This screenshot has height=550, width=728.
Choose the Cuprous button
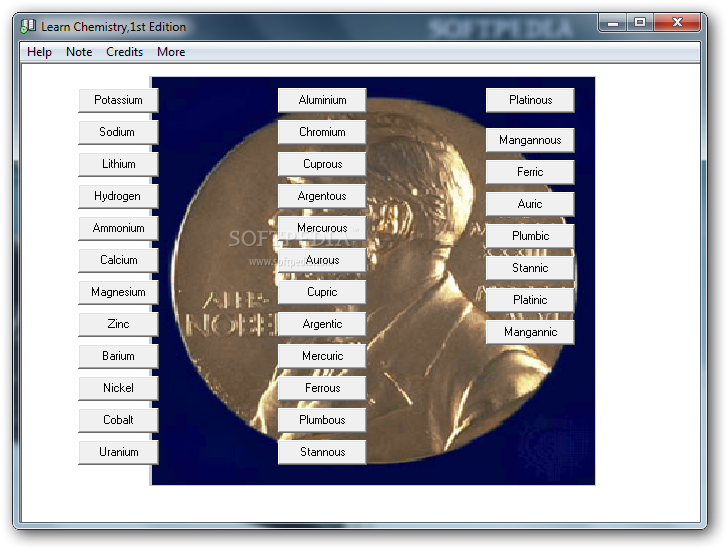point(322,164)
